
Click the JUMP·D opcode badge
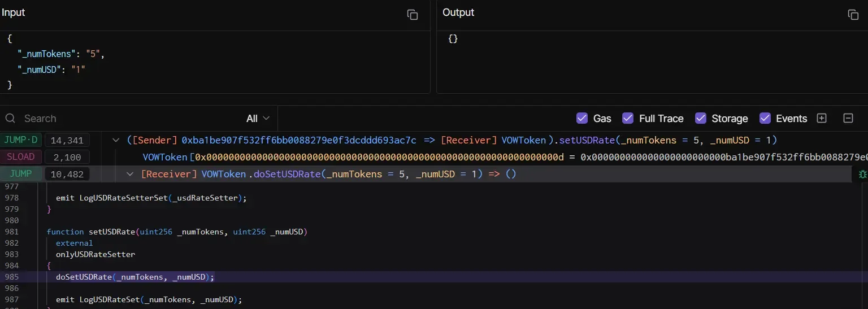click(20, 140)
